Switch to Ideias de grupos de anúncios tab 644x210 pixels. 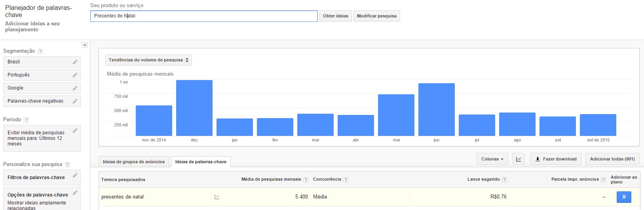[x=134, y=162]
